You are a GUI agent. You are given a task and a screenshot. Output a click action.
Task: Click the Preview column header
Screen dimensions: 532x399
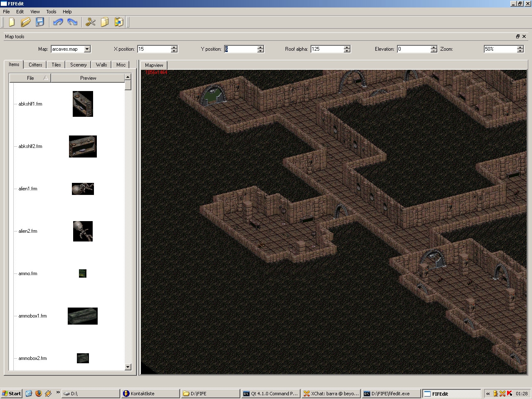pos(88,78)
